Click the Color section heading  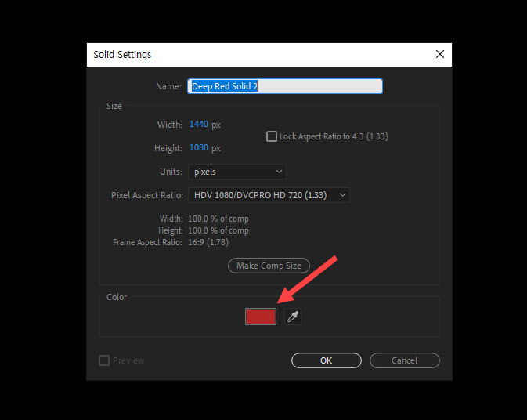pos(117,297)
